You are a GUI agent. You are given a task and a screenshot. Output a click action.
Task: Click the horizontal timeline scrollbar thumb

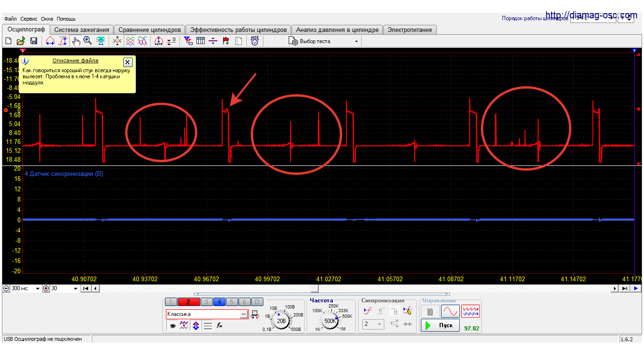(x=315, y=289)
